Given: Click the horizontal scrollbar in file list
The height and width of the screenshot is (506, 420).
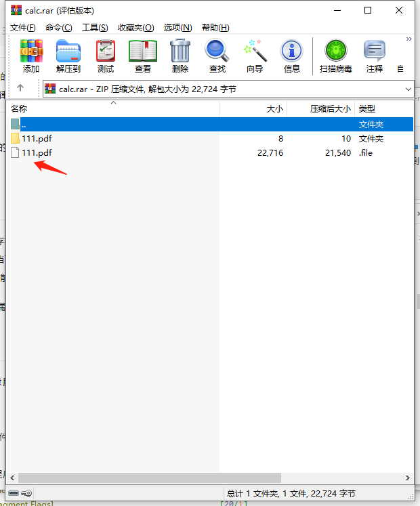Looking at the screenshot, I should pyautogui.click(x=144, y=478).
